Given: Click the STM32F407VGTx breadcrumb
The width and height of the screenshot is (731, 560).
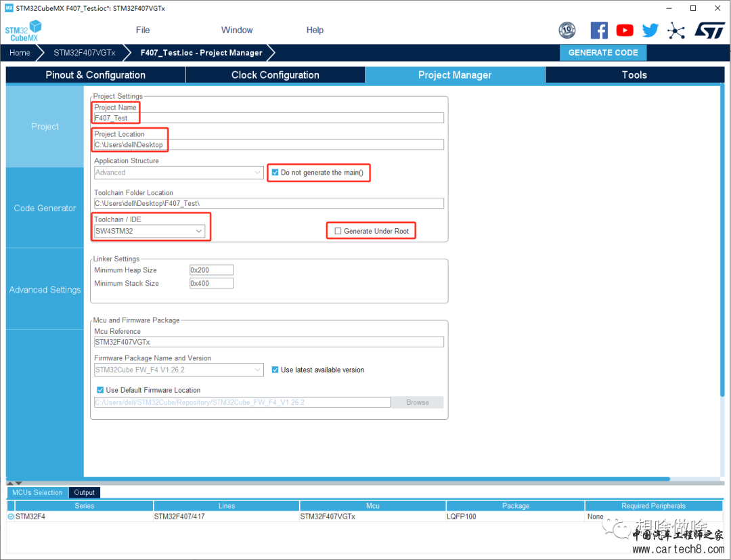Looking at the screenshot, I should pyautogui.click(x=85, y=53).
